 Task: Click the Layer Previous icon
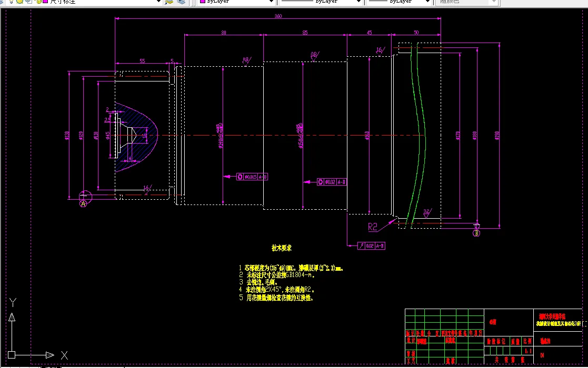(181, 2)
